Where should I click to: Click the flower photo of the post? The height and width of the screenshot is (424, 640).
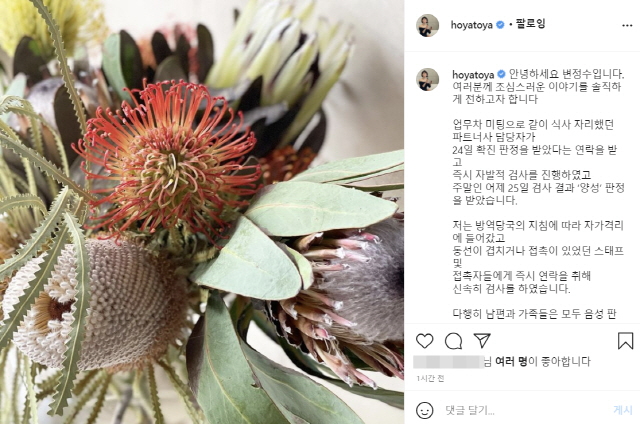pos(202,212)
